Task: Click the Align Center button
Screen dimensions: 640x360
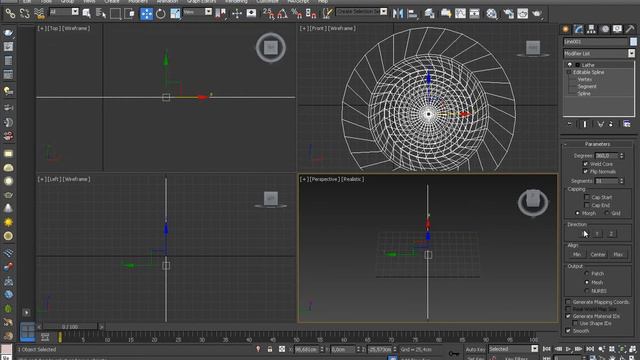Action: click(598, 254)
